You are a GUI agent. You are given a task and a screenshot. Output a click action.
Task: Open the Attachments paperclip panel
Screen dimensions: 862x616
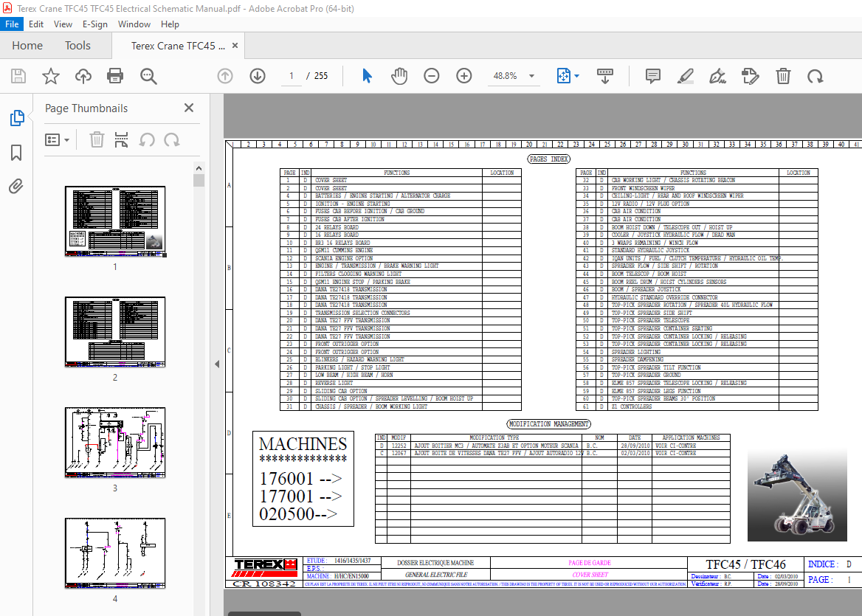point(16,187)
